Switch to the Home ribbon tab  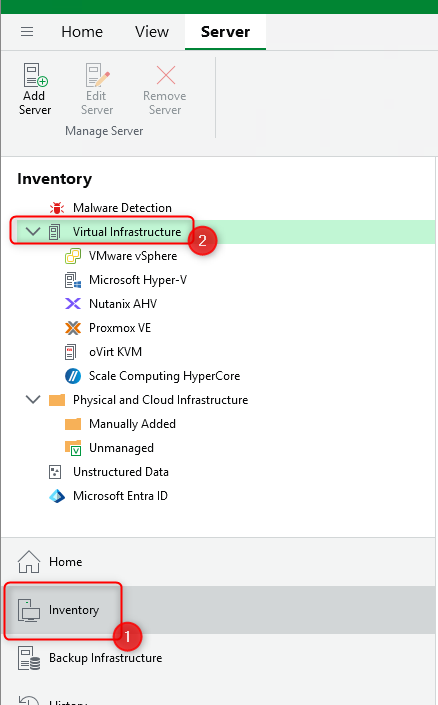pyautogui.click(x=82, y=31)
